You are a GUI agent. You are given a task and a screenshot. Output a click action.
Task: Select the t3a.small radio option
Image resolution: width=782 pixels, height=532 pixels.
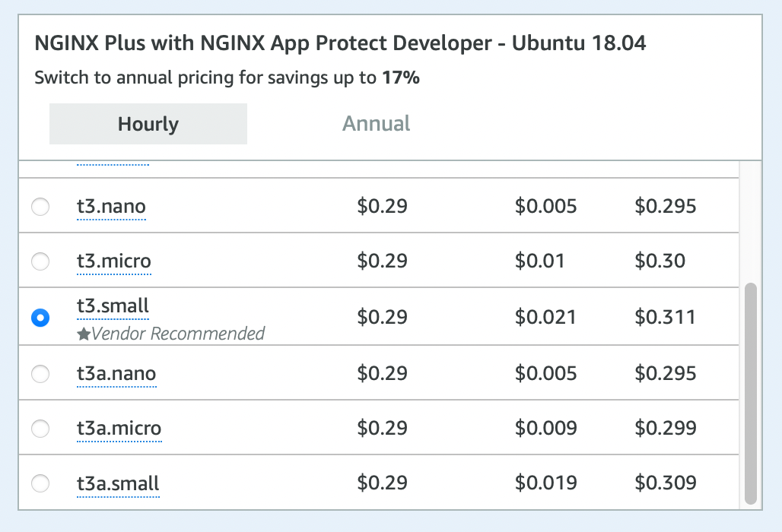[x=40, y=483]
